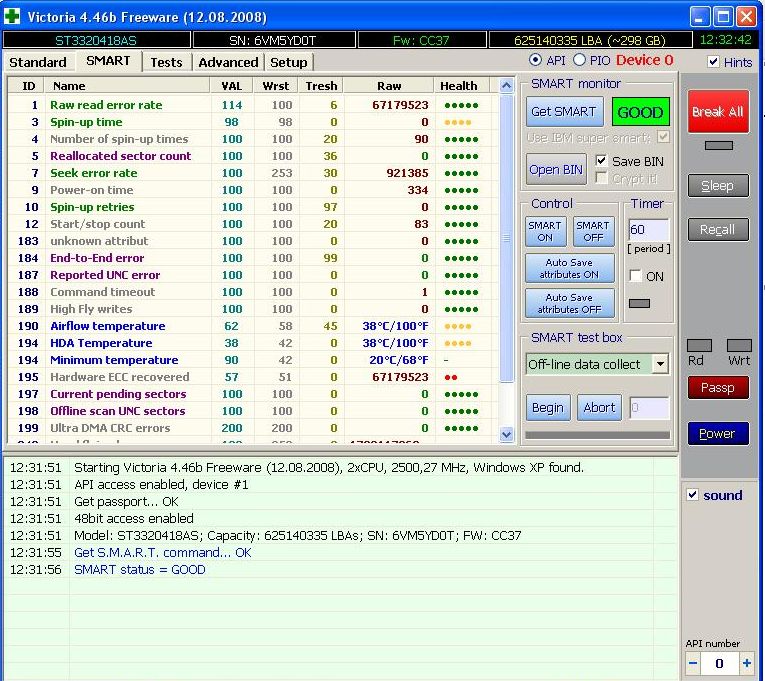765x681 pixels.
Task: Click log line Get S.M.A.R.T. command... OK
Action: pyautogui.click(x=162, y=552)
